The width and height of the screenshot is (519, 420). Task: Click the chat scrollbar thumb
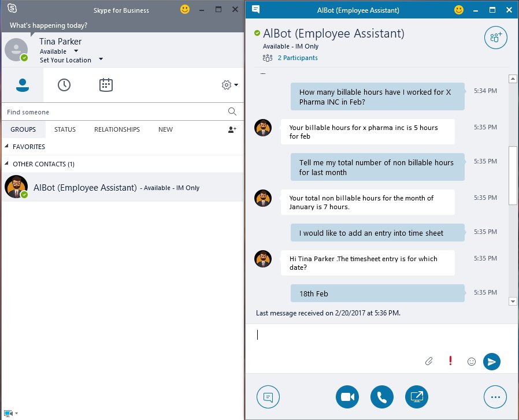tap(513, 176)
